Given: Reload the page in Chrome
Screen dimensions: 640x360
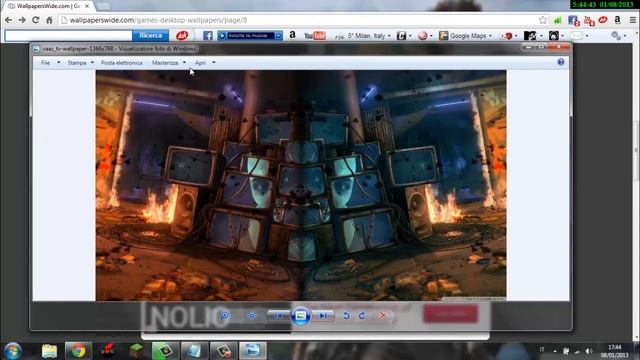Looking at the screenshot, I should [36, 20].
